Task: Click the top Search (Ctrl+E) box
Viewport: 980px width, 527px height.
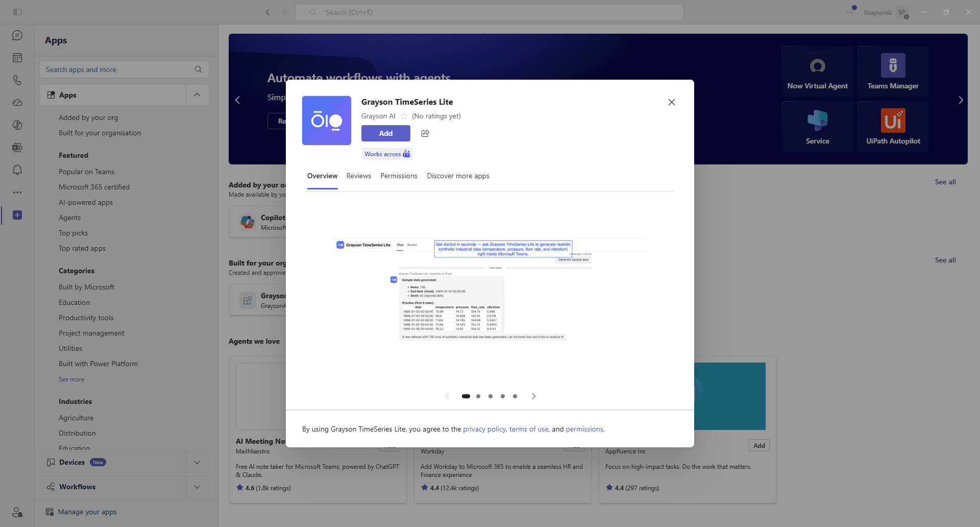Action: point(489,12)
